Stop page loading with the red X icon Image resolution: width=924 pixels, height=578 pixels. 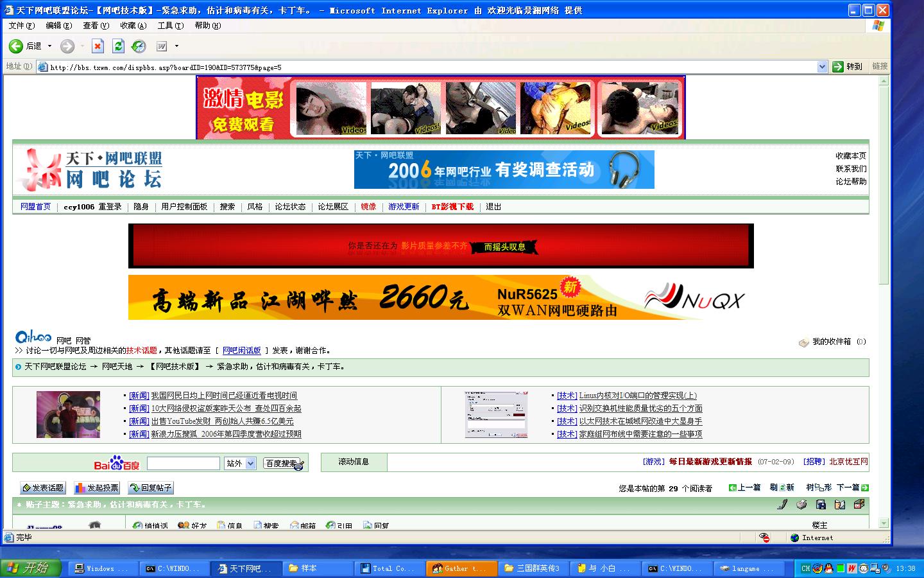click(x=98, y=46)
